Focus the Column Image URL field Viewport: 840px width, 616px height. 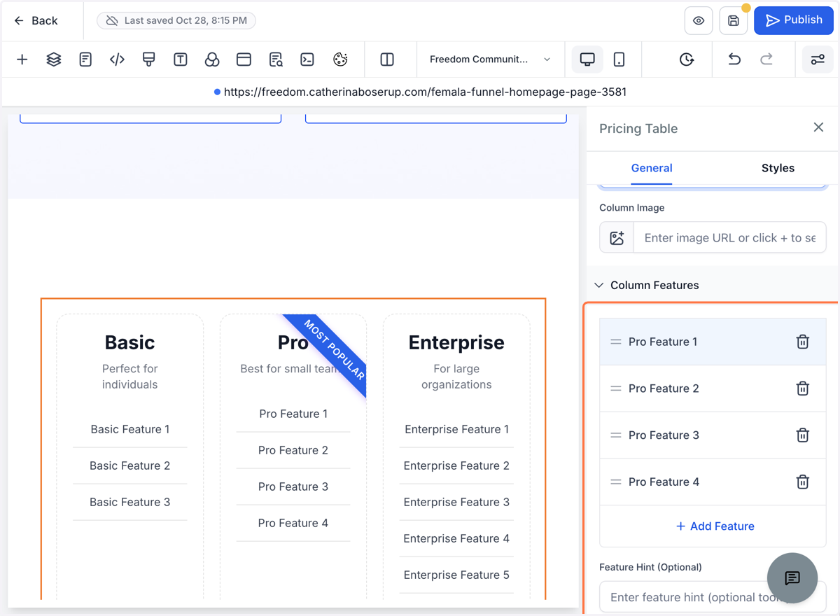[729, 238]
